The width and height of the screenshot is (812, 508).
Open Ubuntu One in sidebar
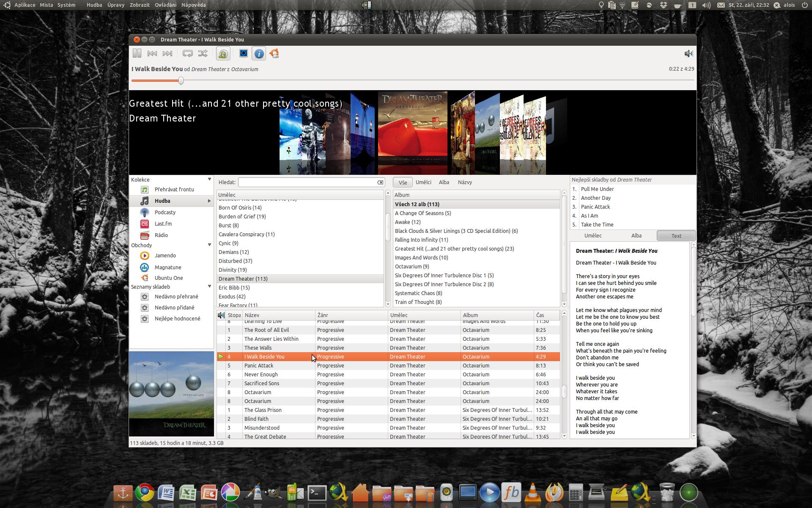169,278
